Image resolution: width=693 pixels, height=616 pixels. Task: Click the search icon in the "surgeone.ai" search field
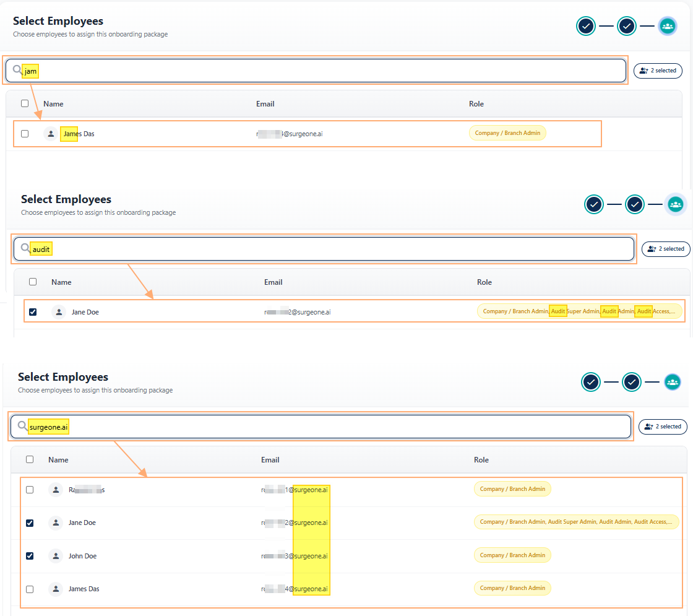point(22,426)
